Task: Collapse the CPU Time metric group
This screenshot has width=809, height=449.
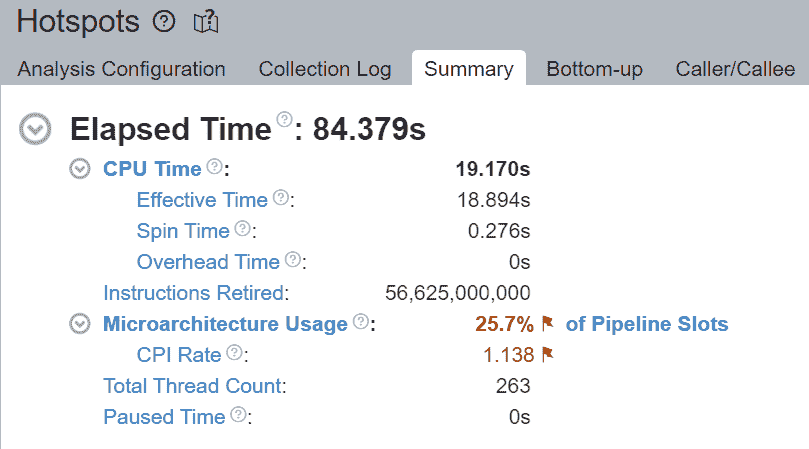Action: click(79, 169)
